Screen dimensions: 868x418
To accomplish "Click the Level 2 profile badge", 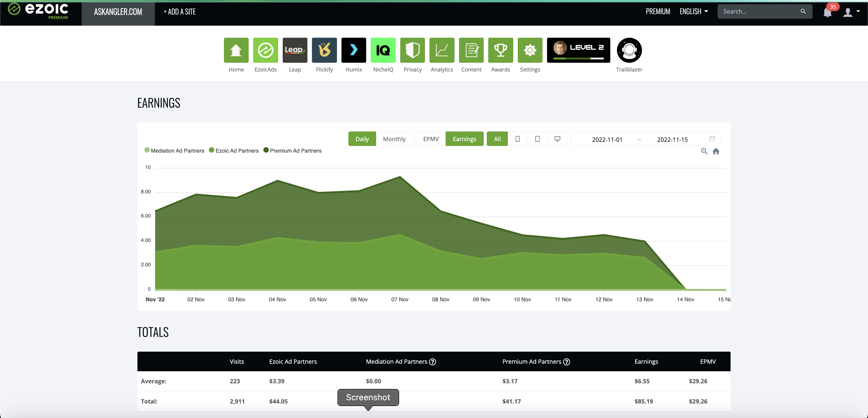I will coord(578,50).
